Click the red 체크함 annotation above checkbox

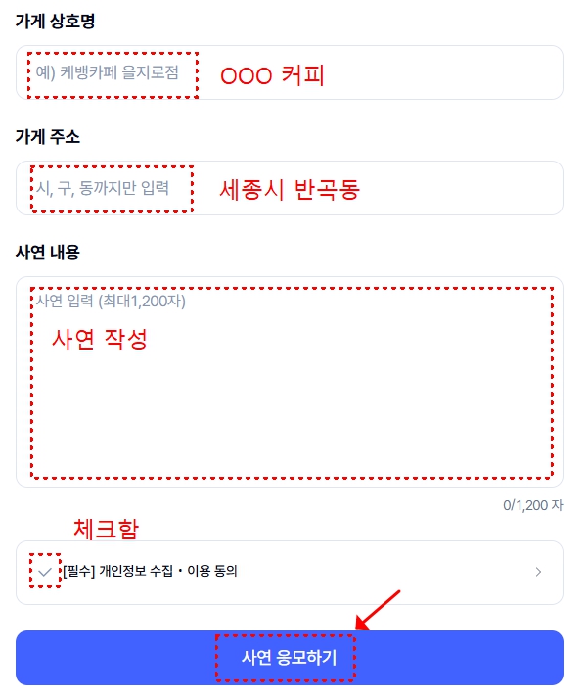pos(107,529)
